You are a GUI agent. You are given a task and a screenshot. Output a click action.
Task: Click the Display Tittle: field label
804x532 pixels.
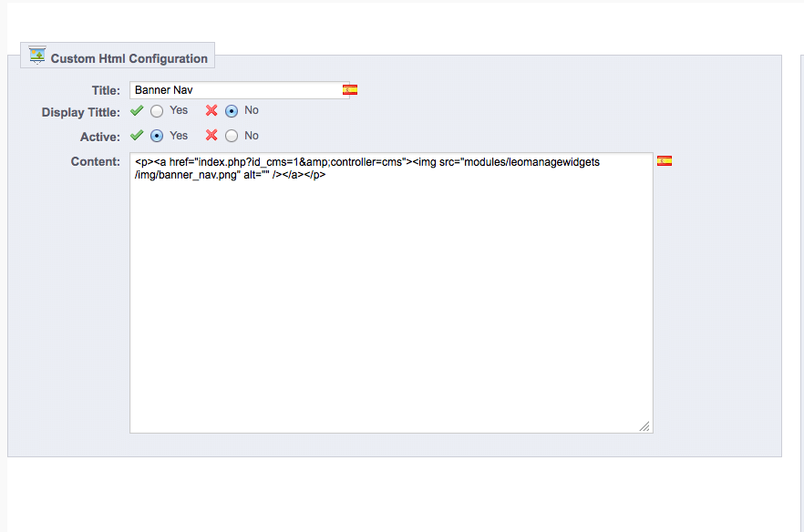point(81,112)
